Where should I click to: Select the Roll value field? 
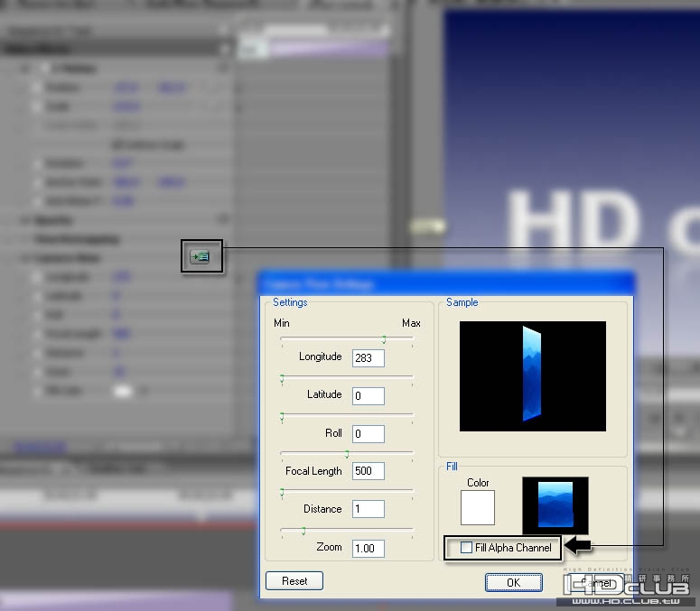click(x=368, y=433)
